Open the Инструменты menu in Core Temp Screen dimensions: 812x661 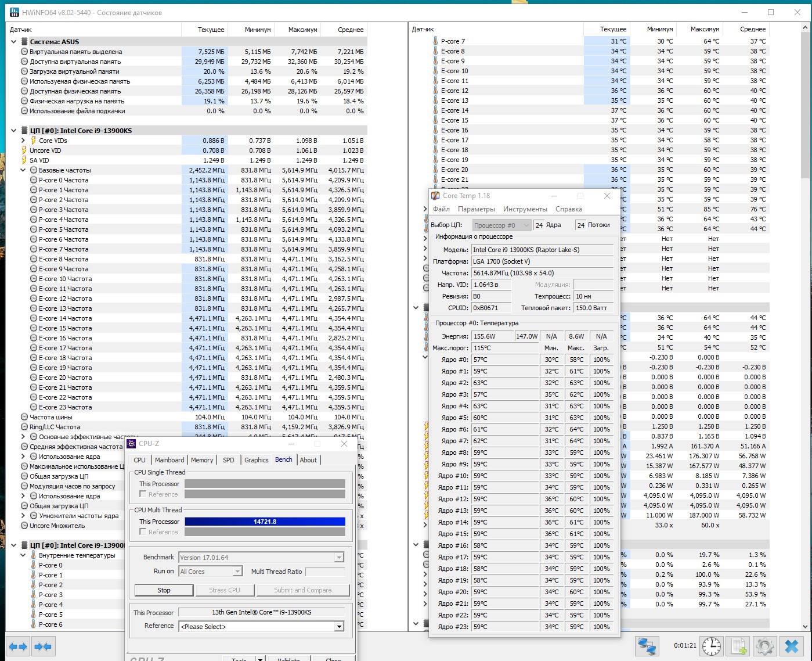click(525, 209)
